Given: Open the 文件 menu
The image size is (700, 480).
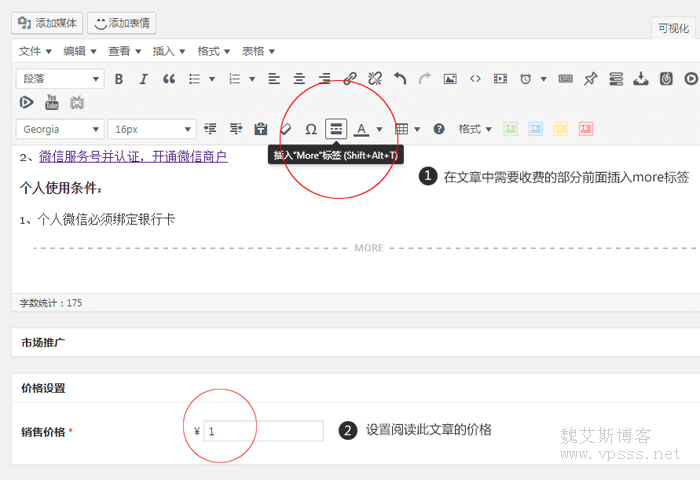Looking at the screenshot, I should pyautogui.click(x=36, y=51).
